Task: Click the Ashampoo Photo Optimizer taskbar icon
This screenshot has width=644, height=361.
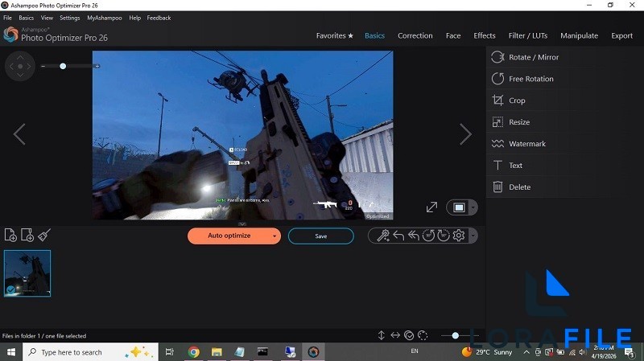Action: click(x=313, y=352)
